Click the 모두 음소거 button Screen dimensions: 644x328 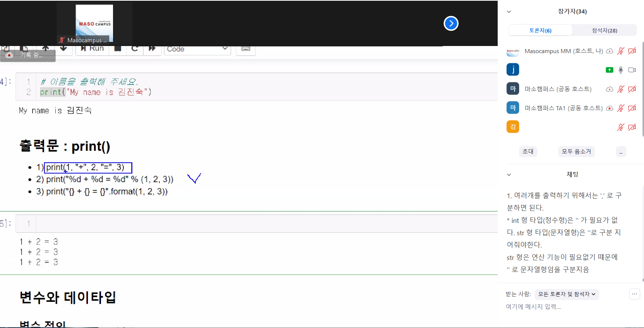point(576,151)
